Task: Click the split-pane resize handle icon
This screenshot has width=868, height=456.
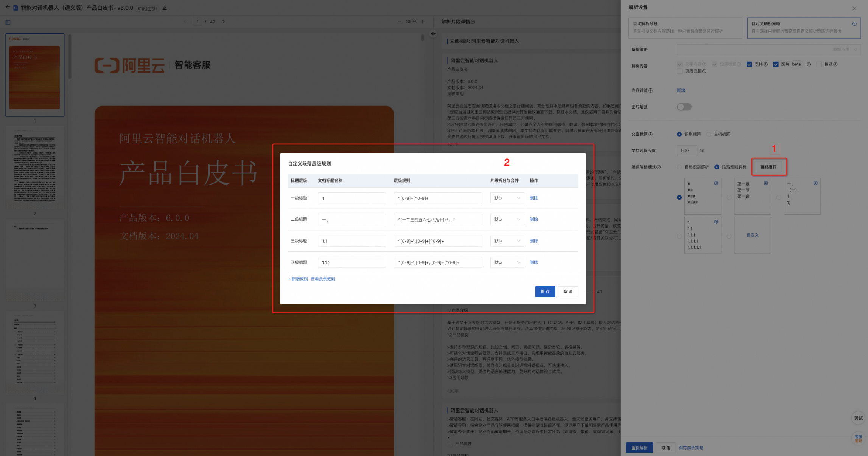Action: (x=433, y=34)
